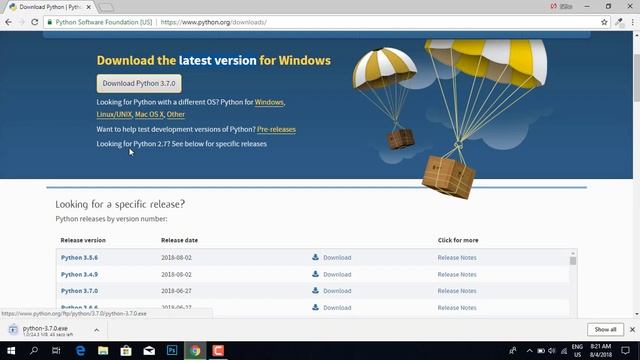Open the Mail app from the taskbar

(x=149, y=351)
